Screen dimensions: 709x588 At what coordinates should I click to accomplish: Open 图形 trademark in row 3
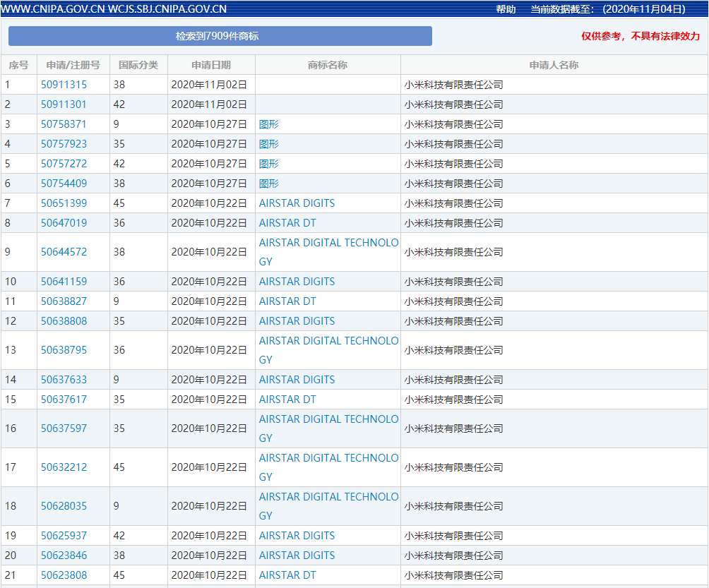pyautogui.click(x=268, y=124)
